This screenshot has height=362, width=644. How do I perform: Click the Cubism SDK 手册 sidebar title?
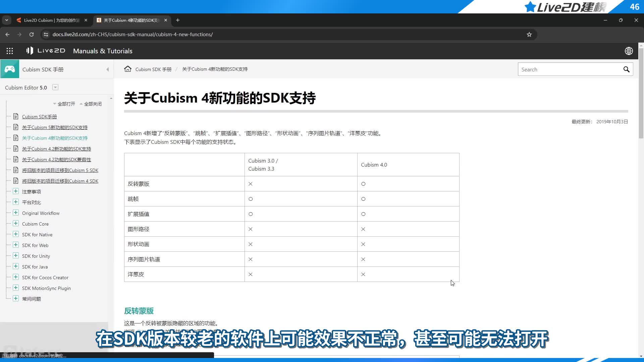tap(43, 69)
